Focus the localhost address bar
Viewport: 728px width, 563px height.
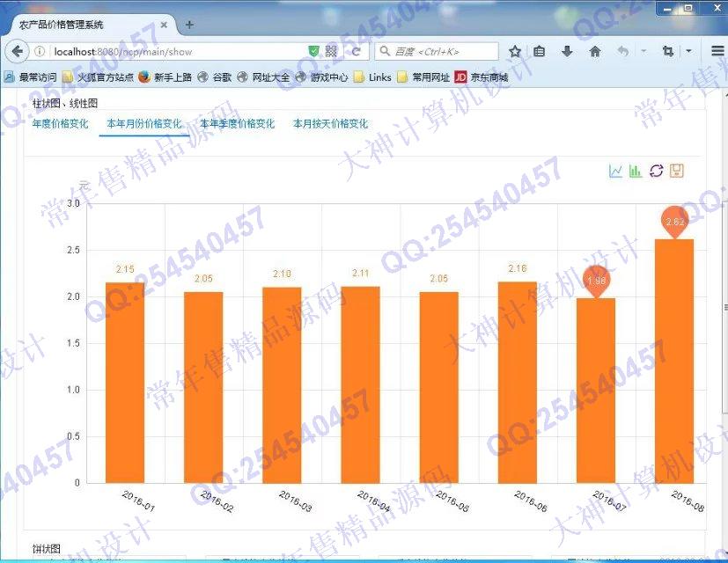pos(176,52)
